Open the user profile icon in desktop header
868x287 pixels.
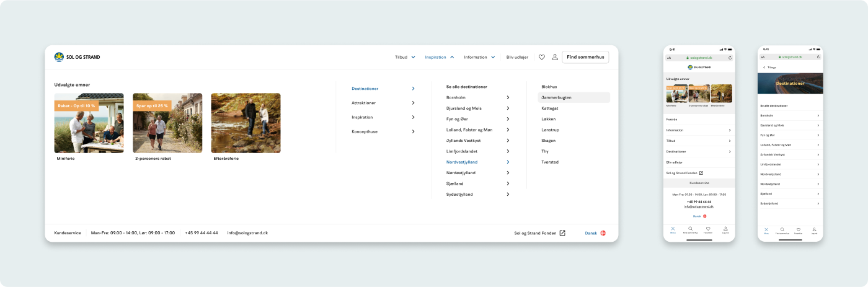coord(555,57)
